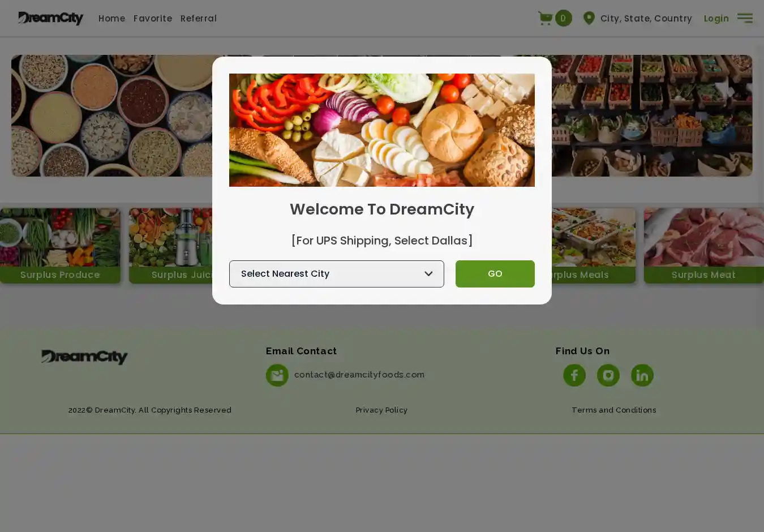764x532 pixels.
Task: Click the DreamCity header logo
Action: pos(50,18)
